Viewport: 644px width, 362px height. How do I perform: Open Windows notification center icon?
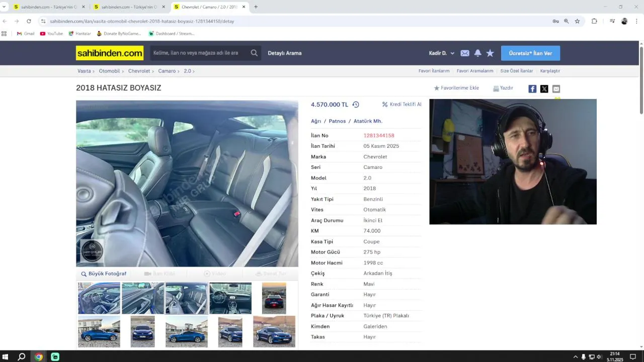[x=633, y=357]
